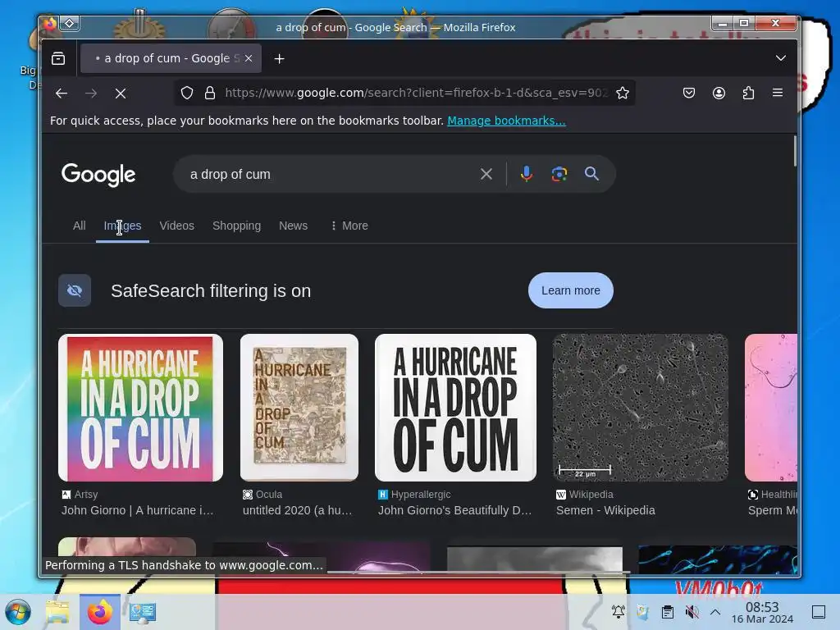Screen dimensions: 840x630
Task: Open Firefox View tab list icon
Action: 58,58
